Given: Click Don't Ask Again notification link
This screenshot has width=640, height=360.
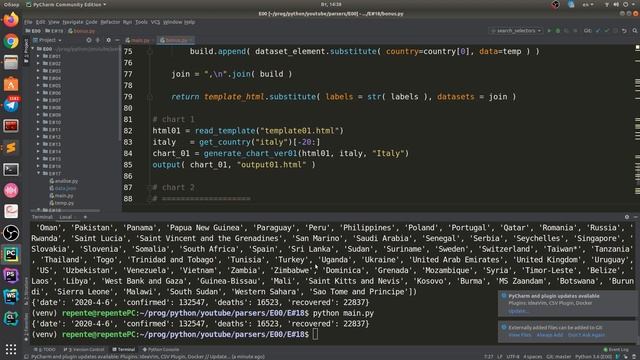Looking at the screenshot, I should pos(586,335).
